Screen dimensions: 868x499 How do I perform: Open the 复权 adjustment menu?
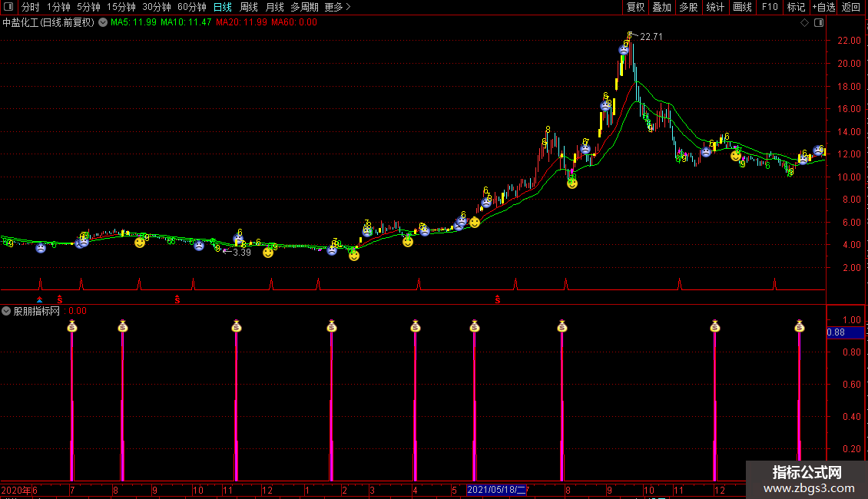635,7
